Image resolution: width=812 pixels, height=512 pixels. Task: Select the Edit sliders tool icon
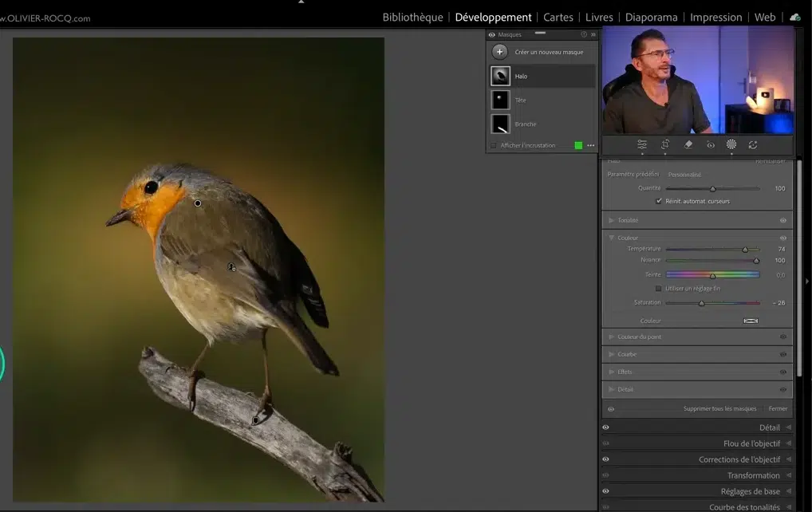coord(642,144)
